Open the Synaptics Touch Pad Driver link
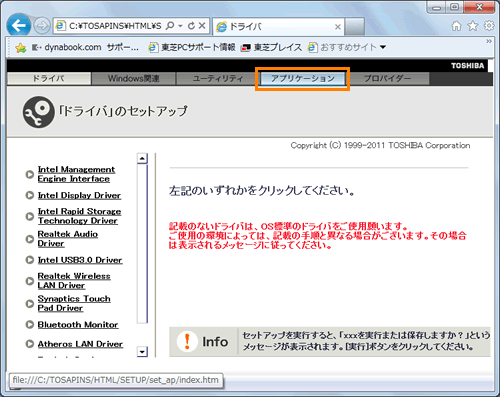 coord(74,303)
